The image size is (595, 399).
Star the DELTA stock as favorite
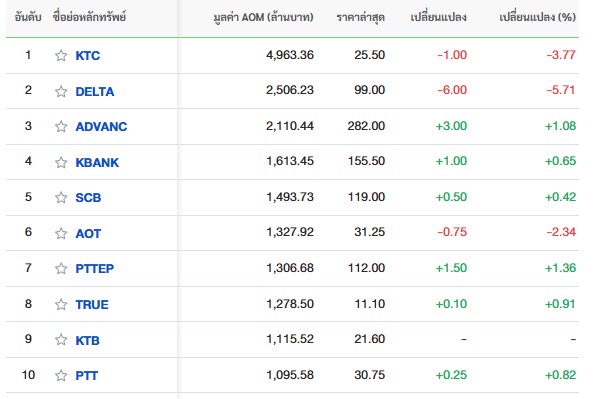61,91
